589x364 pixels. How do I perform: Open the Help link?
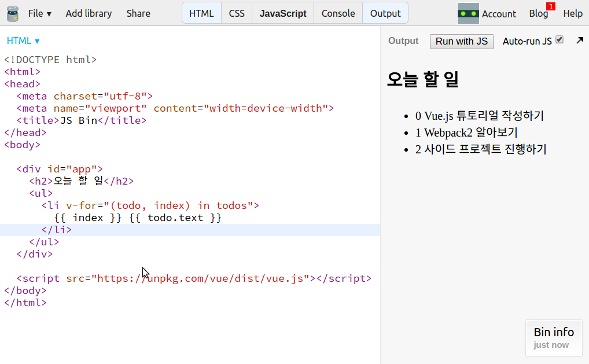pyautogui.click(x=573, y=13)
